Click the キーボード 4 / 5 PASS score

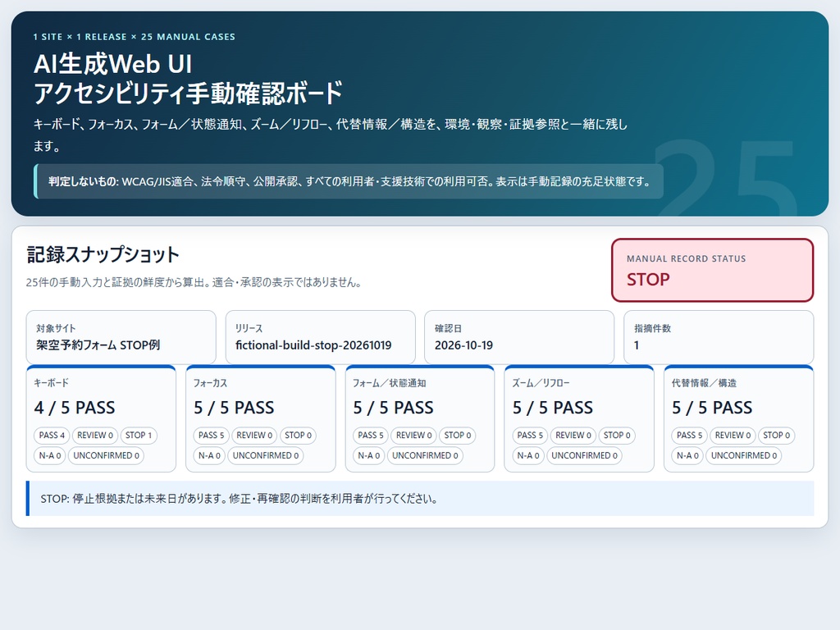point(75,408)
